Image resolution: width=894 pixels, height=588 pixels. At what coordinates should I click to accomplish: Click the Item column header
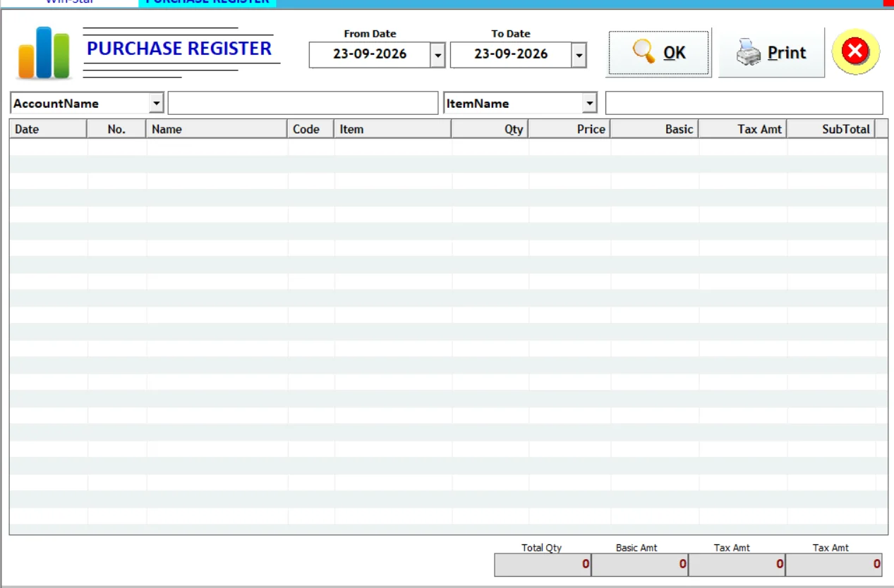[x=392, y=129]
